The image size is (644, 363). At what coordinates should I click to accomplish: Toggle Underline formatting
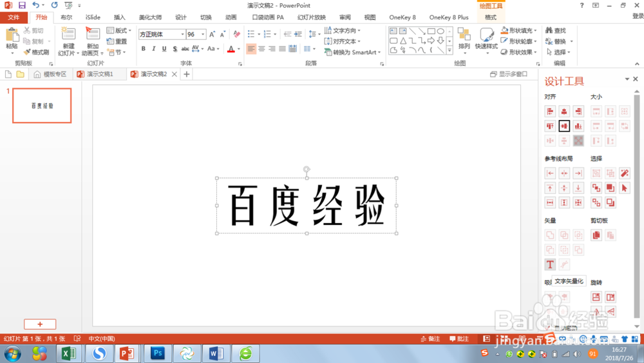pos(164,49)
